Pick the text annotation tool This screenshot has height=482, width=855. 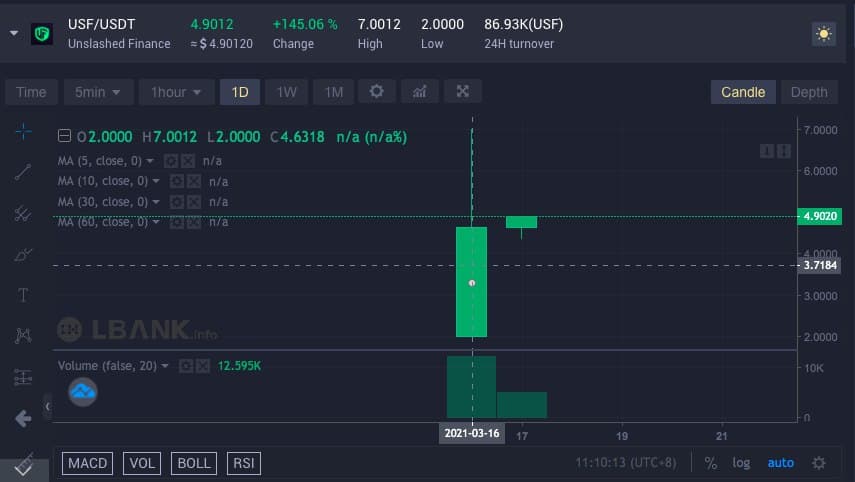coord(23,295)
